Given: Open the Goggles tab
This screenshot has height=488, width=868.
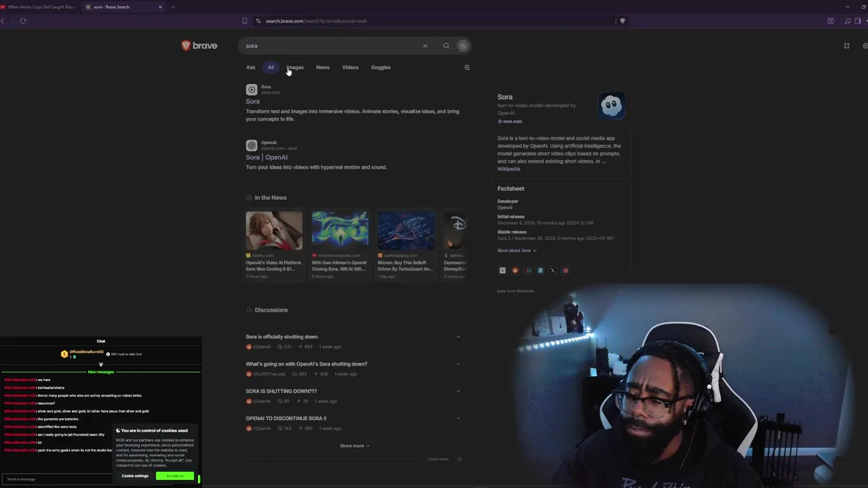Looking at the screenshot, I should click(x=380, y=67).
